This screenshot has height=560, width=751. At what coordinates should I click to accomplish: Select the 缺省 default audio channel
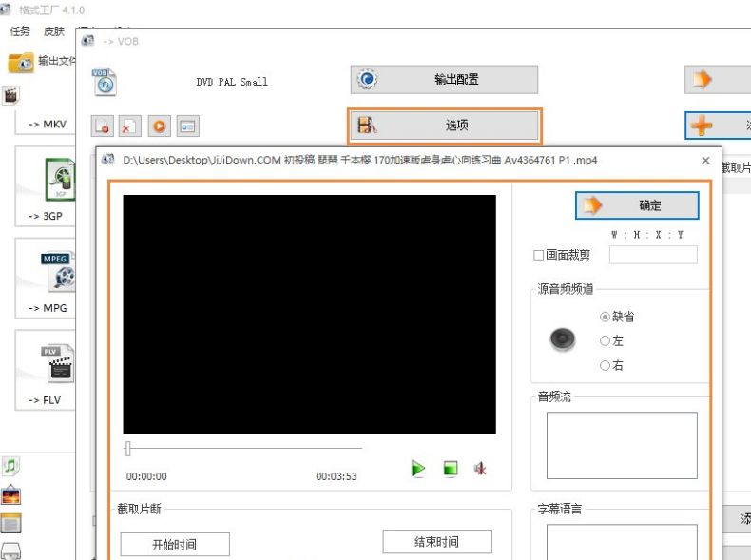(605, 317)
